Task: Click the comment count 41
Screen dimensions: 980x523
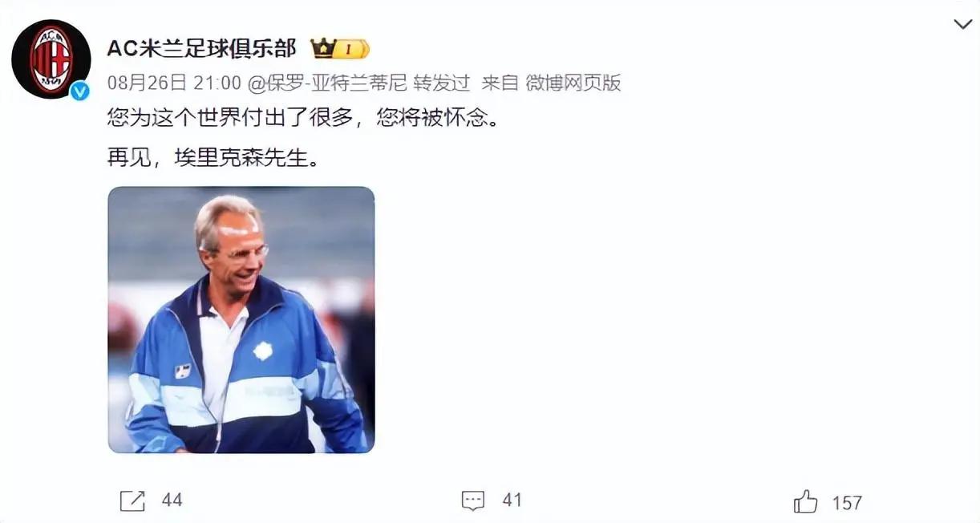Action: pos(512,501)
